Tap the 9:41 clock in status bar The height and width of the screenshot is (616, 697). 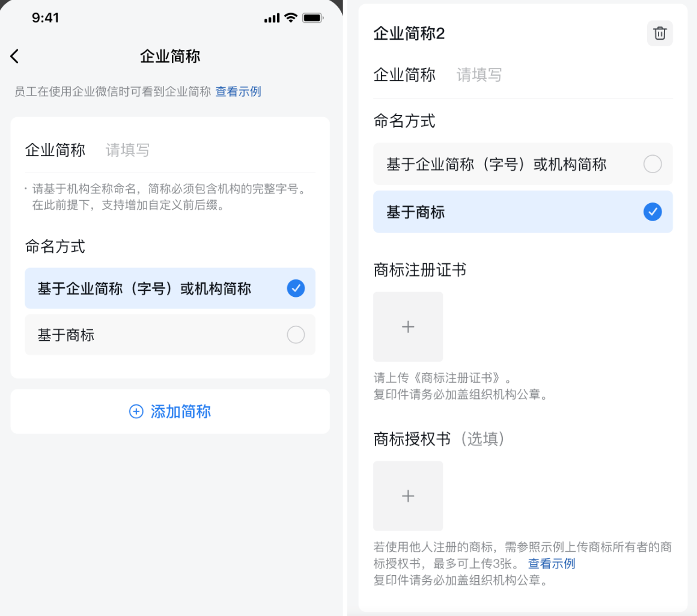[45, 18]
